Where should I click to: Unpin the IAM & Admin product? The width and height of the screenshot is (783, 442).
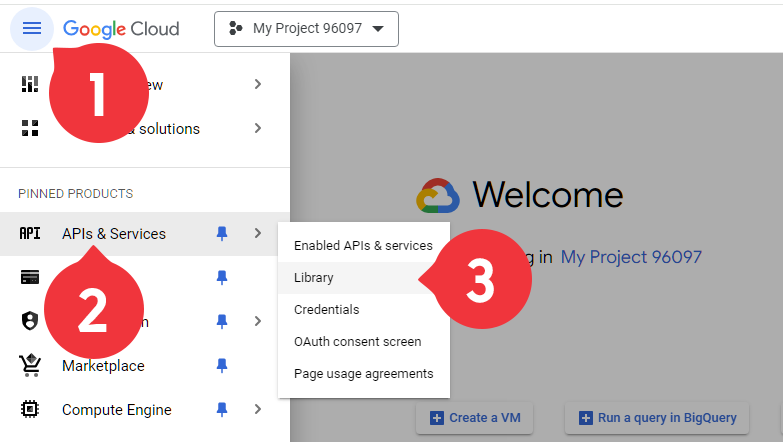click(x=222, y=321)
